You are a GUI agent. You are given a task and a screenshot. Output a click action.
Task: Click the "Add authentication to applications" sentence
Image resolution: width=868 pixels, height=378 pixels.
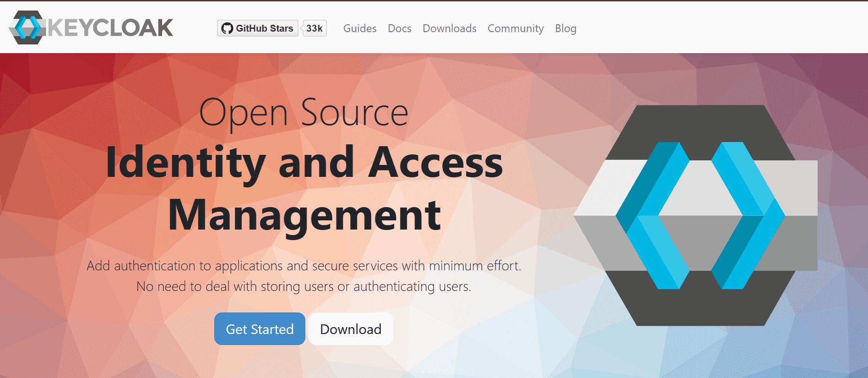pyautogui.click(x=304, y=266)
